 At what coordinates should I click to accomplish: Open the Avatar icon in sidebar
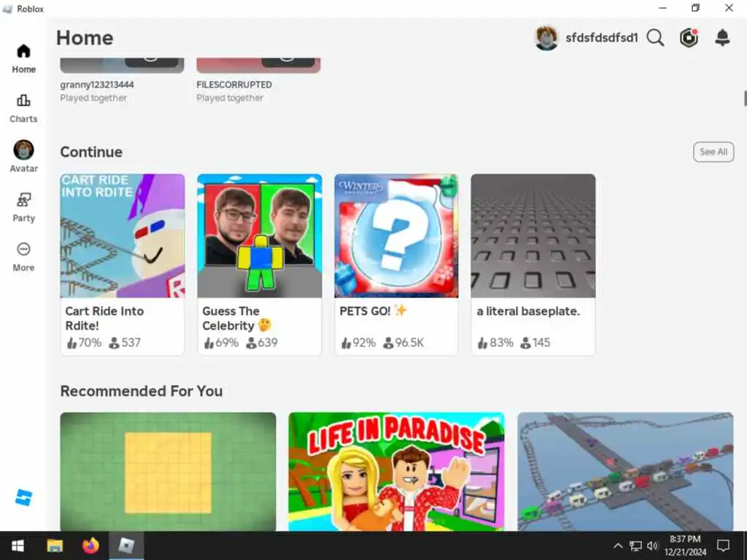tap(23, 150)
